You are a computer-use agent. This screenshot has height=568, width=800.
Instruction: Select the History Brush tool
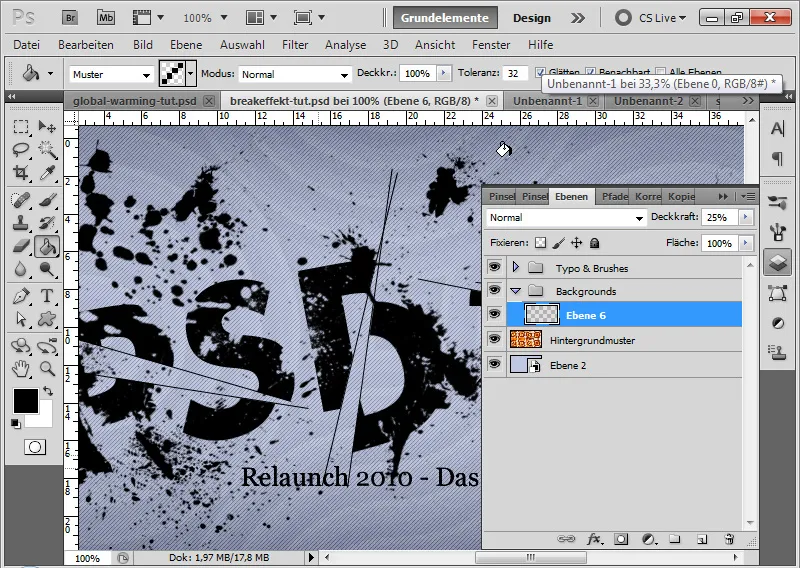[47, 223]
